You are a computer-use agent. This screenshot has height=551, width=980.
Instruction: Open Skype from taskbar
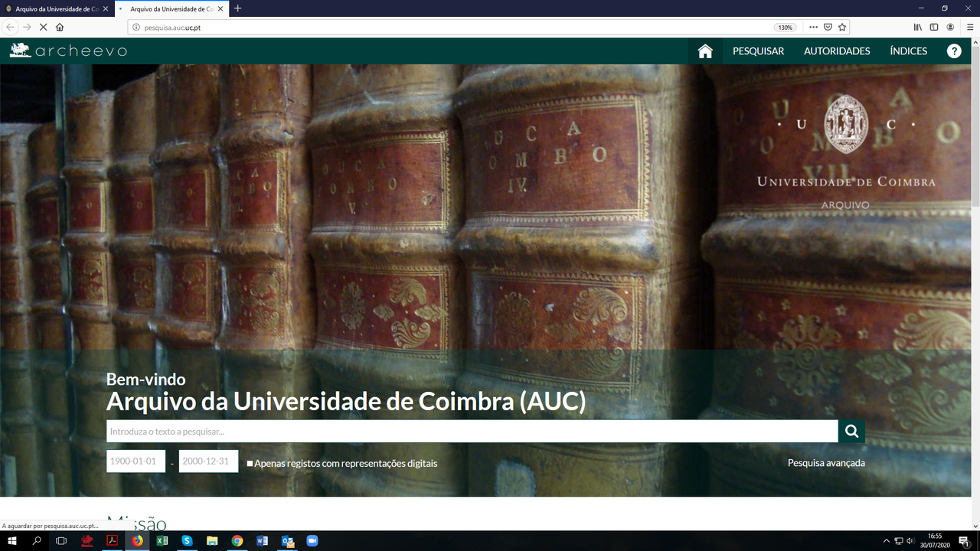click(x=187, y=541)
